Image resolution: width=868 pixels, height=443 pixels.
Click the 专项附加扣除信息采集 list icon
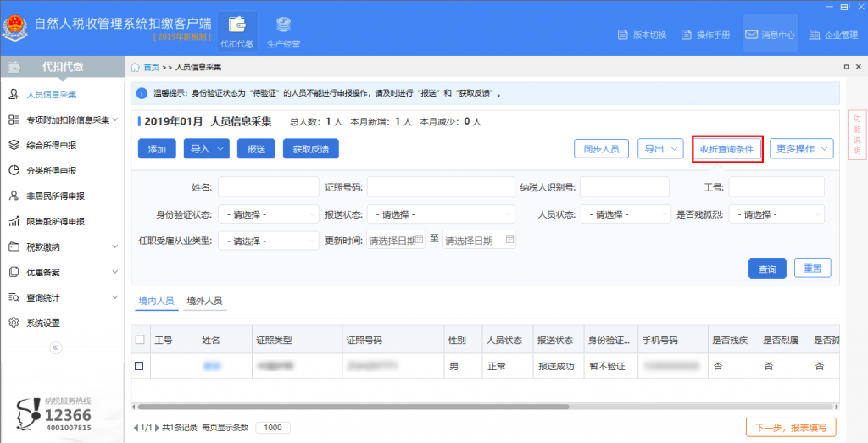pyautogui.click(x=14, y=119)
